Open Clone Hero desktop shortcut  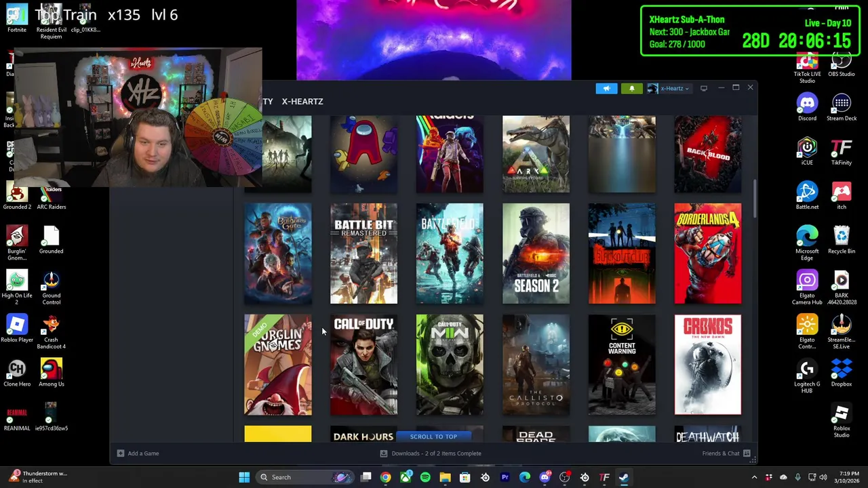(17, 373)
